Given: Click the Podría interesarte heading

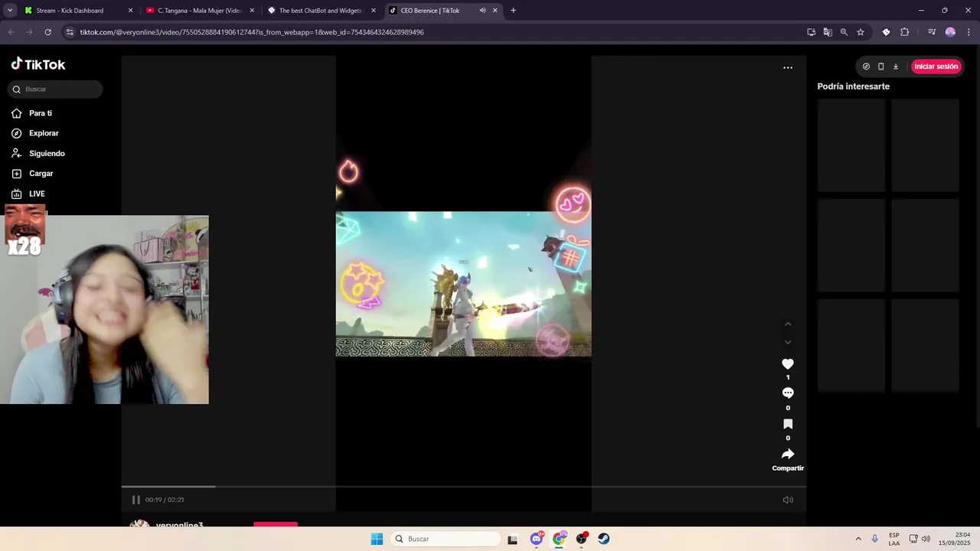Looking at the screenshot, I should coord(853,86).
